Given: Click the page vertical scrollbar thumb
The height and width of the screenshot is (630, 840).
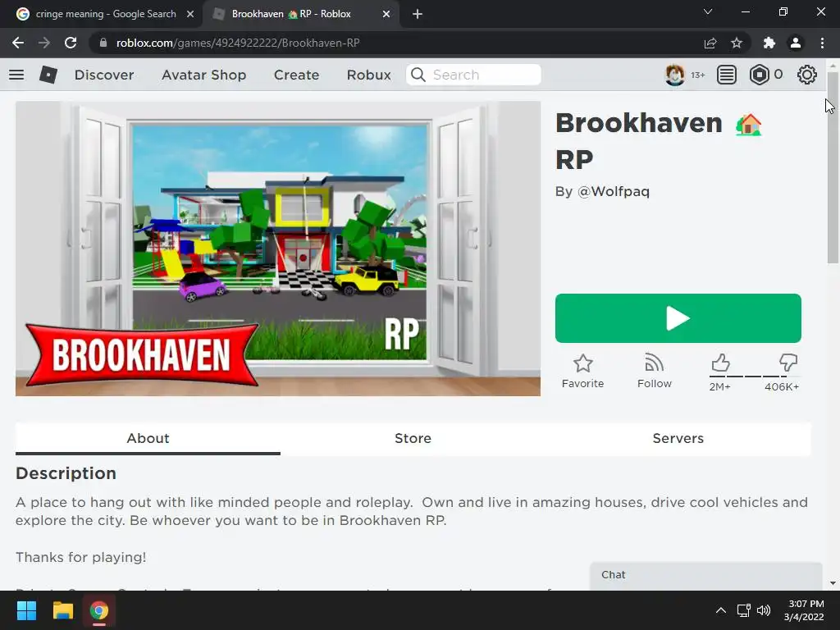Looking at the screenshot, I should 832,167.
